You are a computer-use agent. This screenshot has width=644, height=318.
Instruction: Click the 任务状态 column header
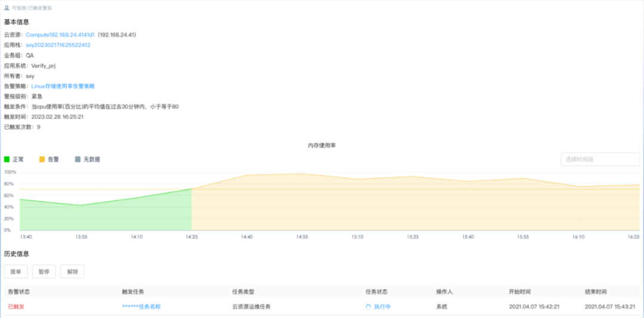(376, 292)
